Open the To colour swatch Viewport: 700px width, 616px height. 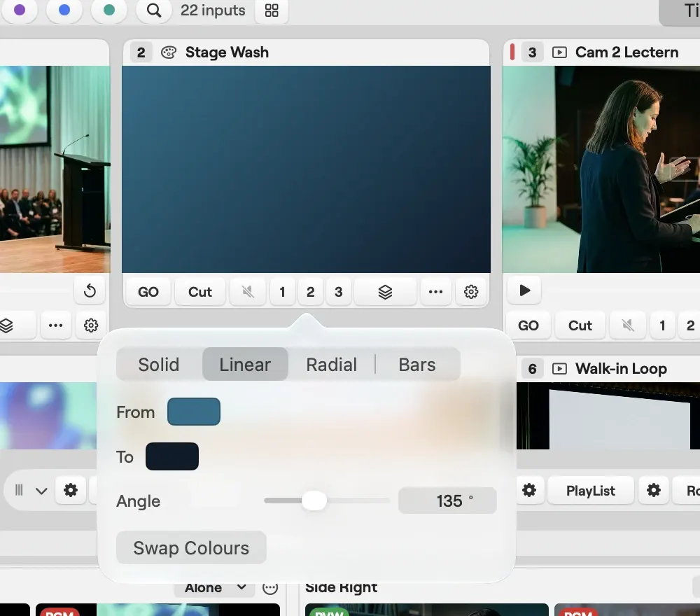click(172, 456)
